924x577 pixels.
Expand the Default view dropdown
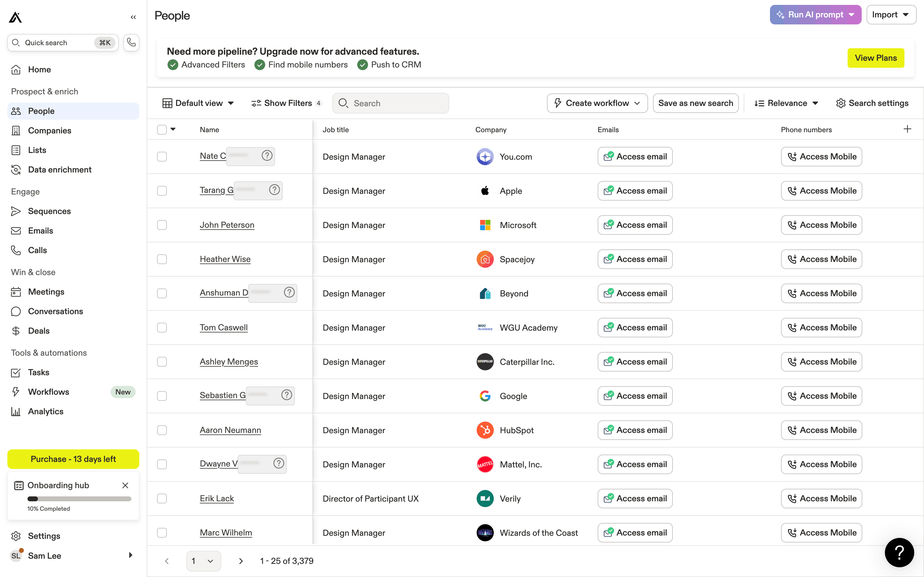pos(198,103)
